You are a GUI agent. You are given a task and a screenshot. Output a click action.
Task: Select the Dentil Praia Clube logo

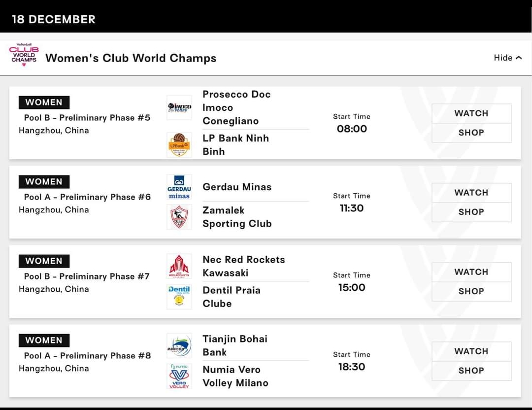coord(179,297)
